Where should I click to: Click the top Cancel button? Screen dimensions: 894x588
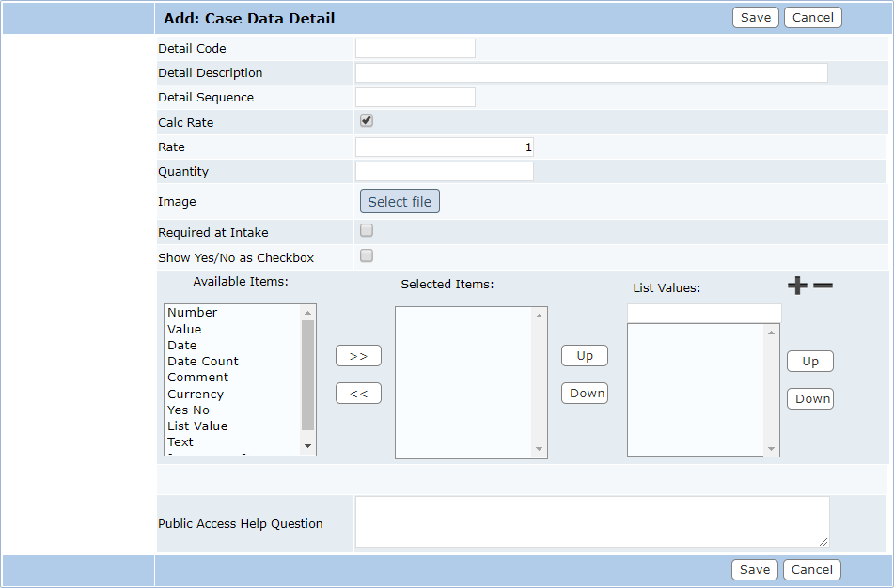click(813, 18)
